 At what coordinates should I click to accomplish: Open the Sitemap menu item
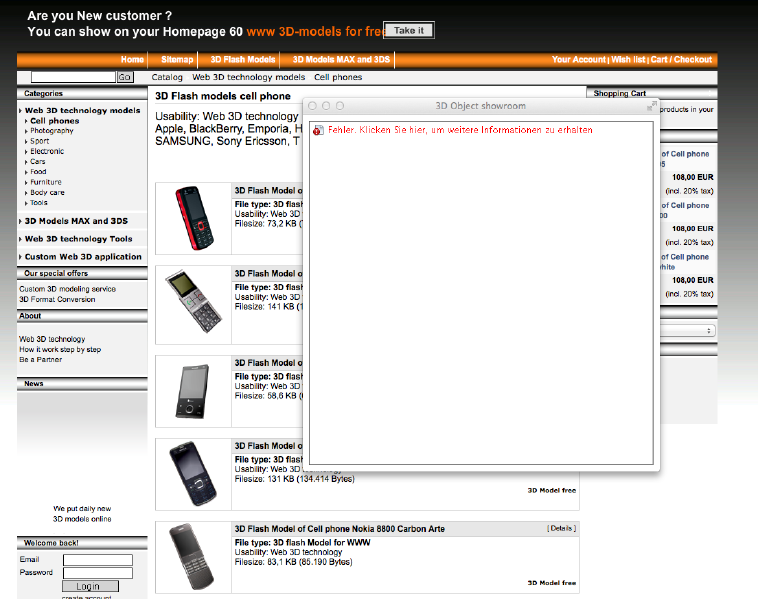point(177,59)
